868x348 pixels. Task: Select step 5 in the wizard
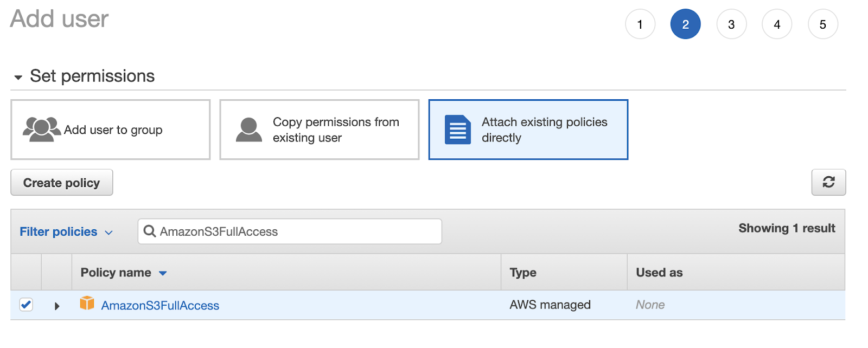click(823, 24)
